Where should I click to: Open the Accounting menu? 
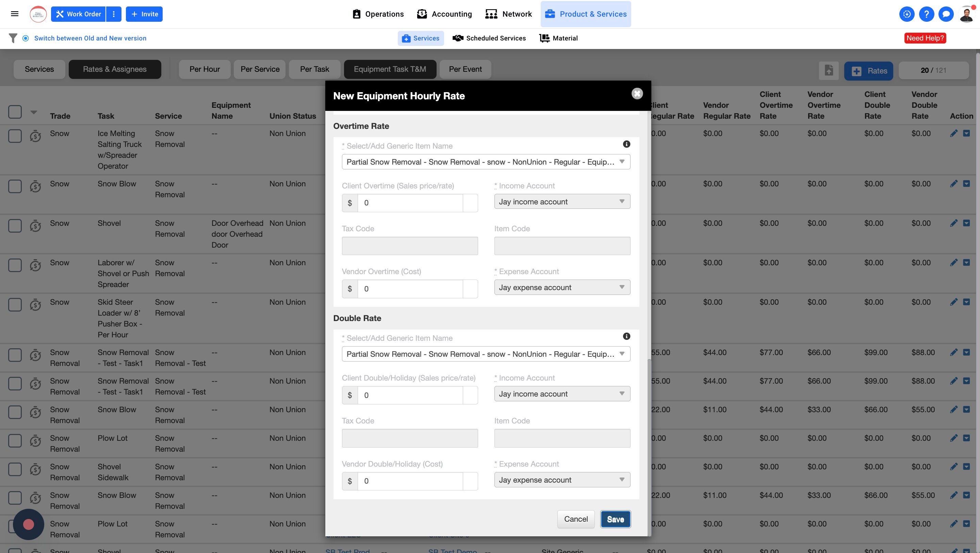point(444,14)
